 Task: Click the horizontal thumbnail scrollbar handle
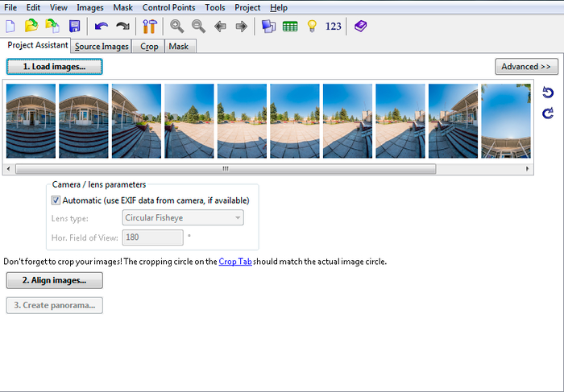click(226, 168)
